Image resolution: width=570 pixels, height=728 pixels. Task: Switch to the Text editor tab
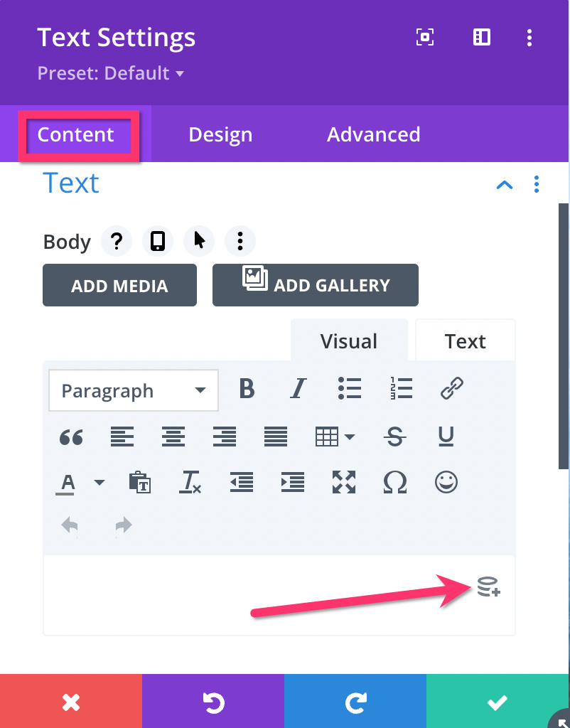465,341
